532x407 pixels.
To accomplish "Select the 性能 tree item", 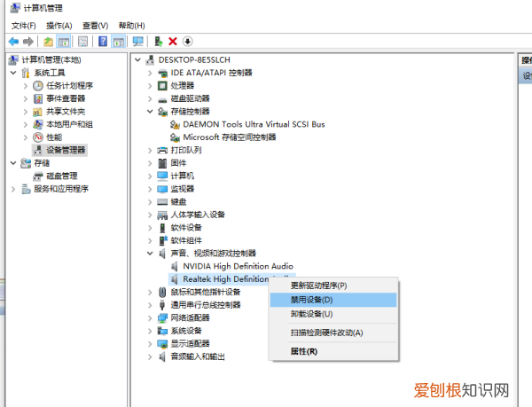I will (x=54, y=137).
